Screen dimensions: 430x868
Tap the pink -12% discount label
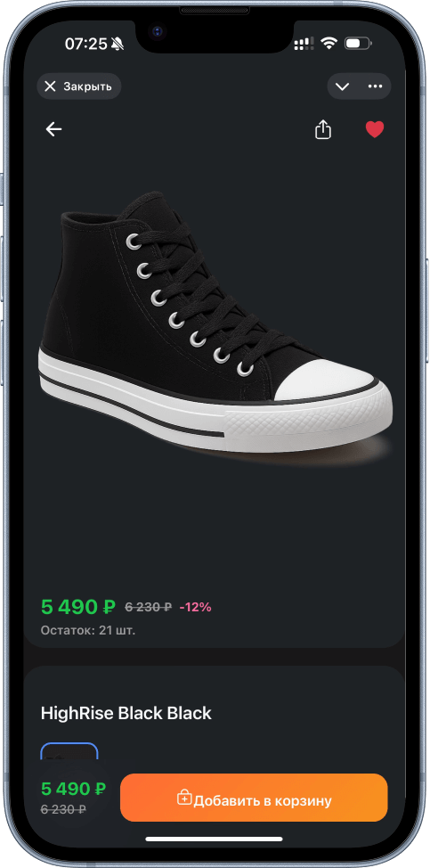(195, 607)
